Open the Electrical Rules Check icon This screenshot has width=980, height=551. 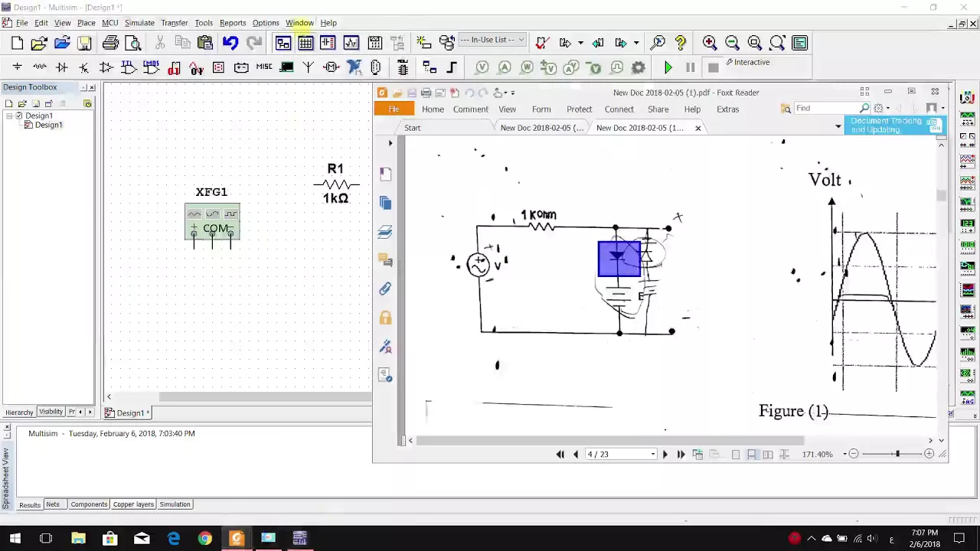542,43
